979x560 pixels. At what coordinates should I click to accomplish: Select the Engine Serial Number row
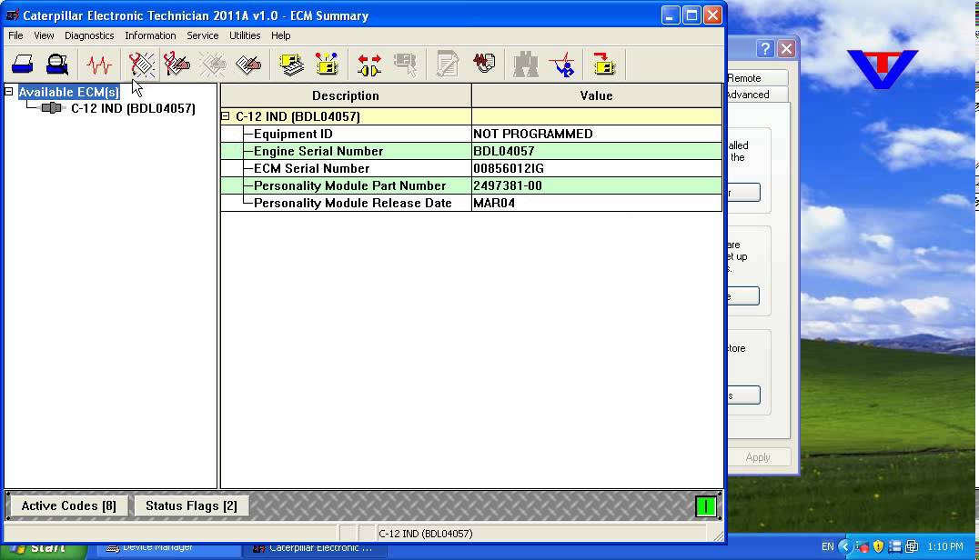click(x=471, y=151)
